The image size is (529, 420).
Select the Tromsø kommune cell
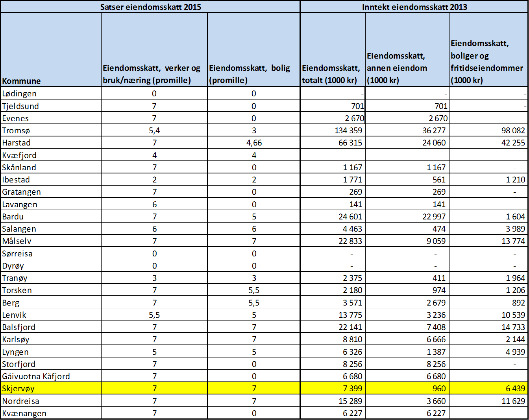pos(51,130)
